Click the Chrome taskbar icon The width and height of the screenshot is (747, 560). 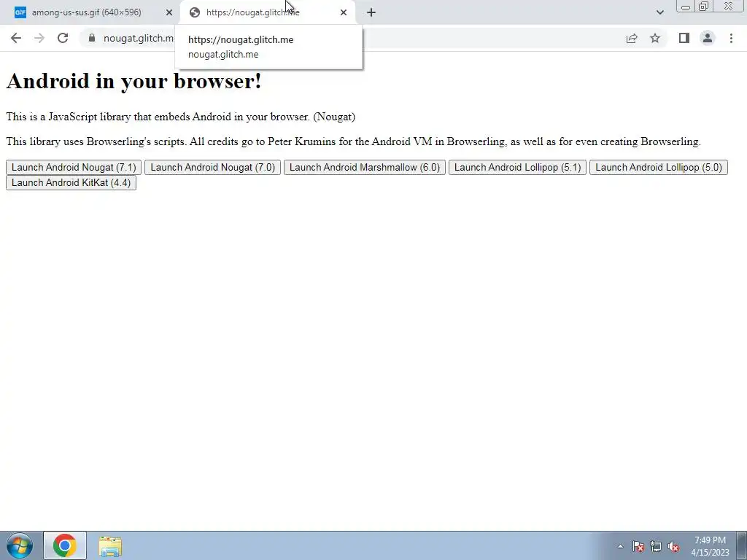[65, 545]
